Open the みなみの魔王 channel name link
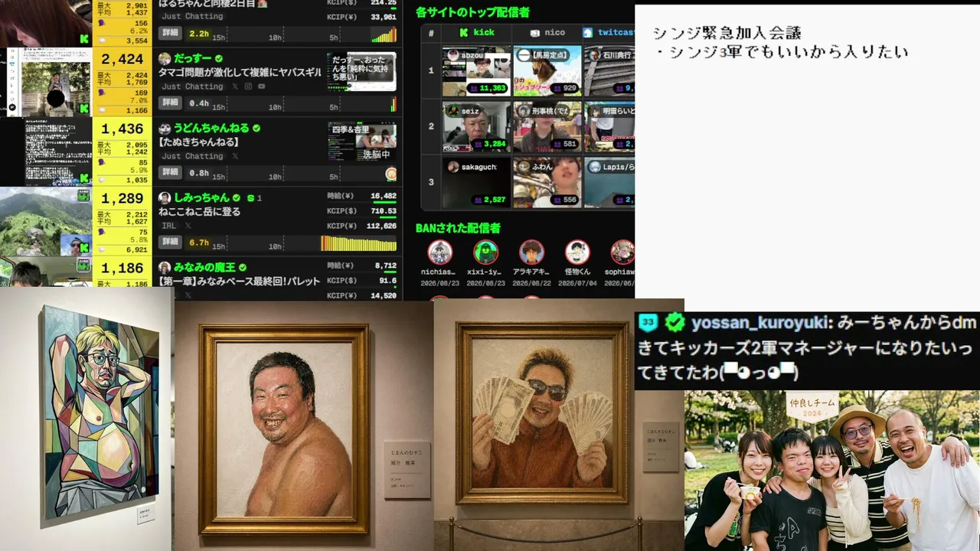The height and width of the screenshot is (551, 980). [204, 268]
